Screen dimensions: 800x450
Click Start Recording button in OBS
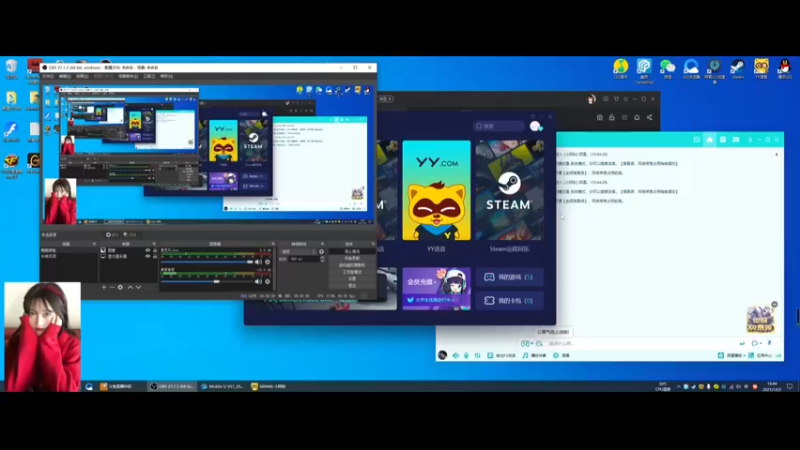coord(352,258)
